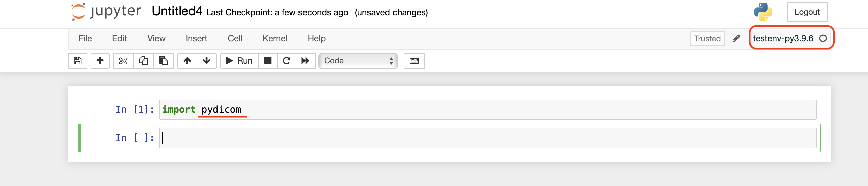Restart kernel and rerun all cells icon
Image resolution: width=868 pixels, height=186 pixels.
(305, 61)
